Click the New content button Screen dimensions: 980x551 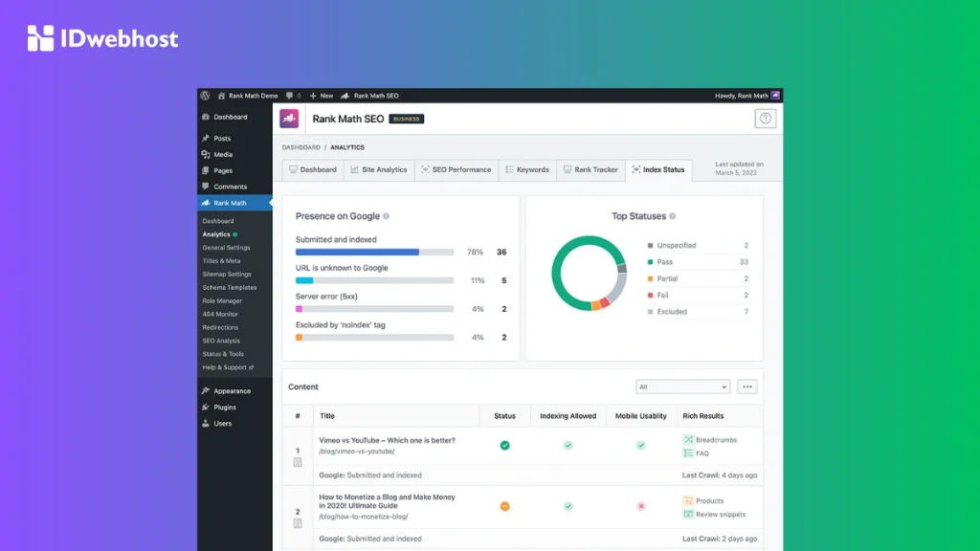[x=322, y=96]
